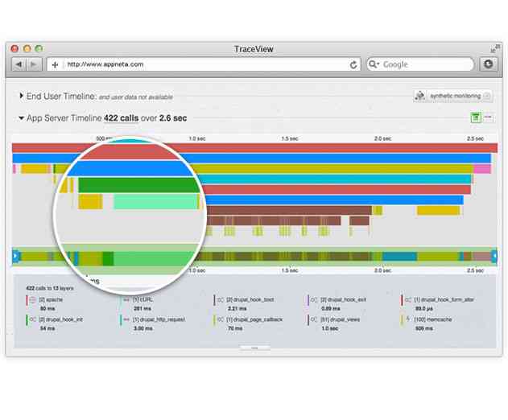Enter full screen with the corner arrows icon

[x=494, y=48]
